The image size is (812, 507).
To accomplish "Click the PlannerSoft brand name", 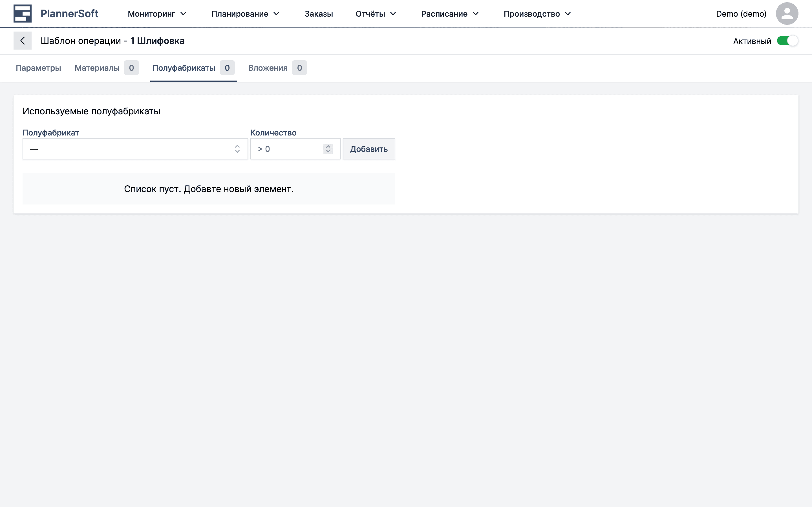I will [x=69, y=14].
